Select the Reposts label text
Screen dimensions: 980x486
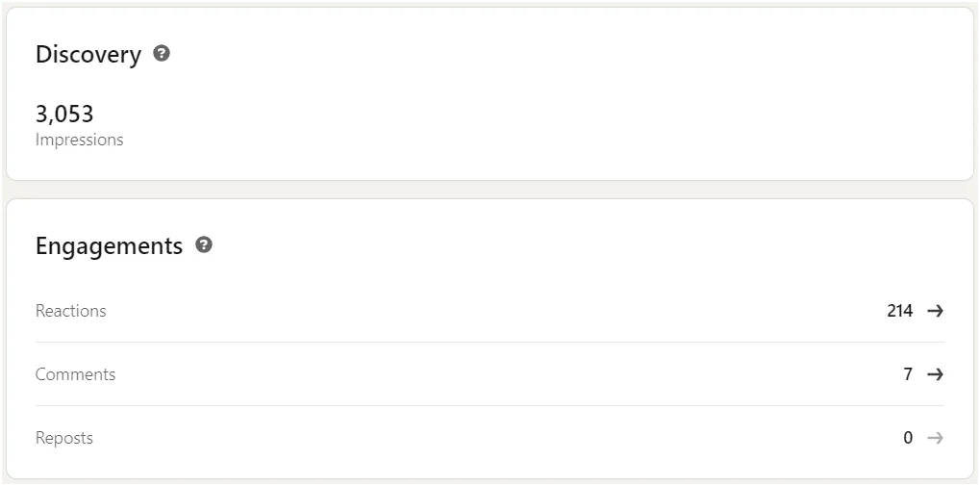(64, 438)
